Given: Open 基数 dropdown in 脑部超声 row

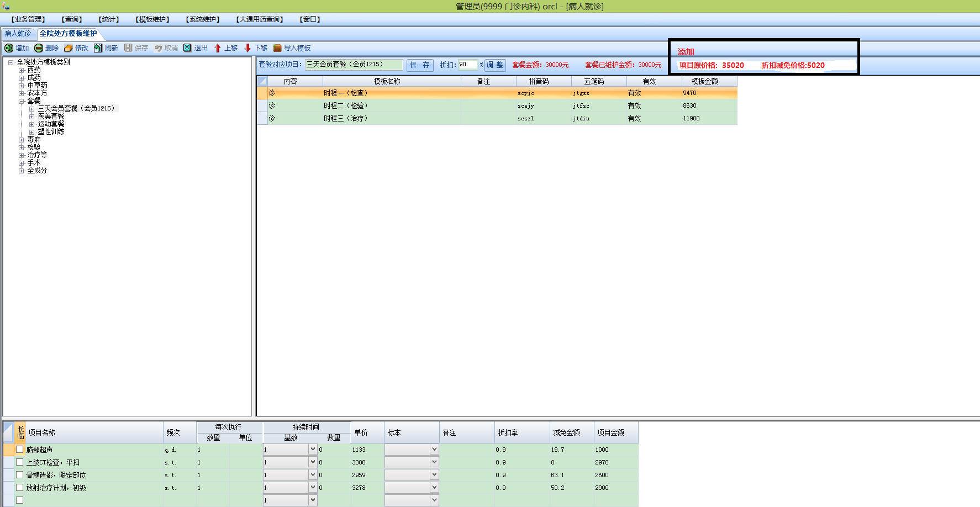Looking at the screenshot, I should 313,450.
